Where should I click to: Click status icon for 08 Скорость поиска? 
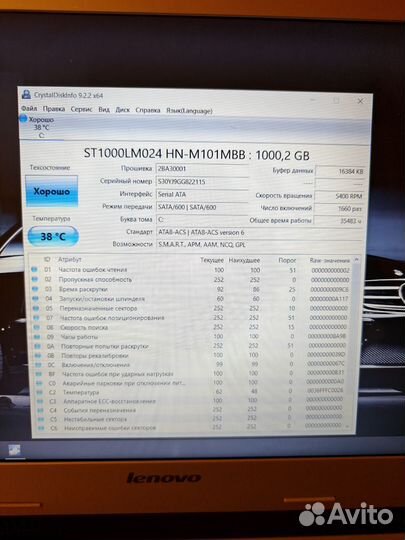(x=36, y=327)
